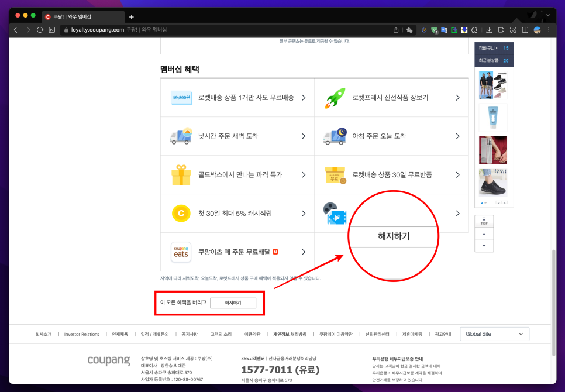Open a new browser tab with plus

[x=132, y=17]
